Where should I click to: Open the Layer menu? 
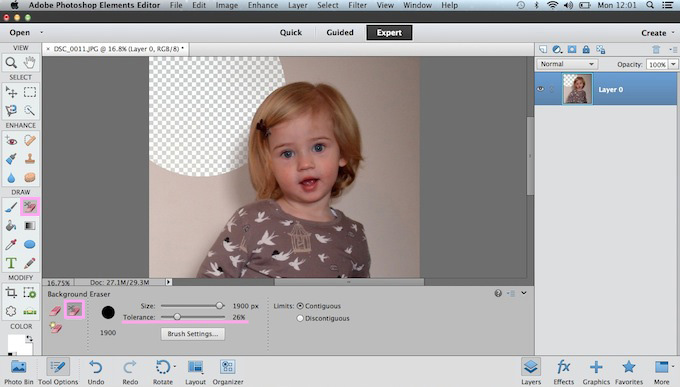[x=298, y=5]
